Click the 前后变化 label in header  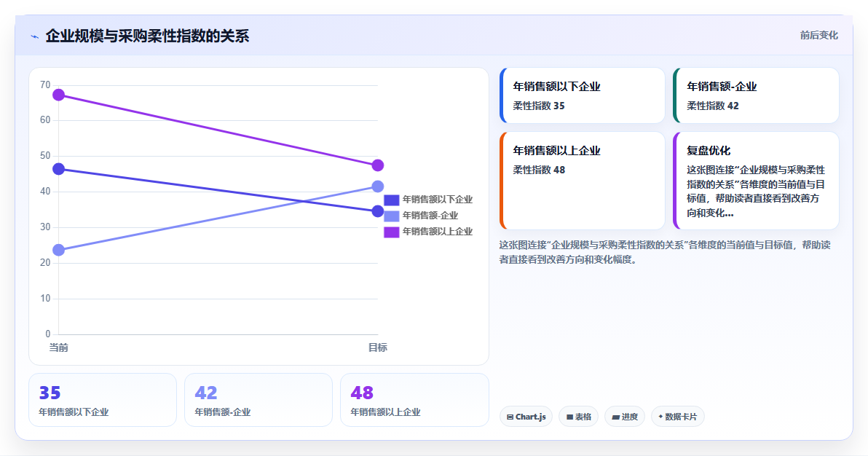(818, 36)
